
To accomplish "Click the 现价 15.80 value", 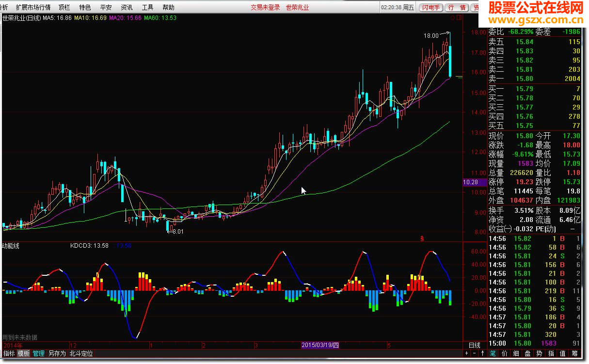I will pyautogui.click(x=524, y=136).
